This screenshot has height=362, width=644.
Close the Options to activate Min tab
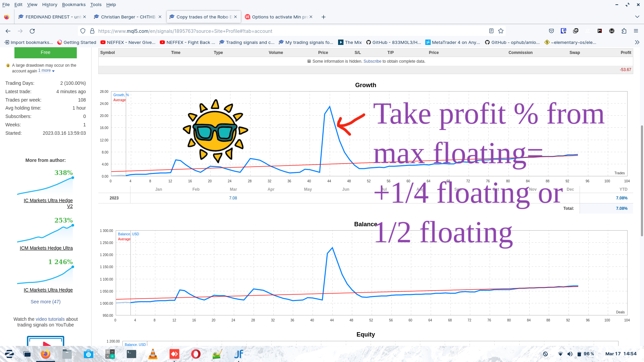point(311,17)
